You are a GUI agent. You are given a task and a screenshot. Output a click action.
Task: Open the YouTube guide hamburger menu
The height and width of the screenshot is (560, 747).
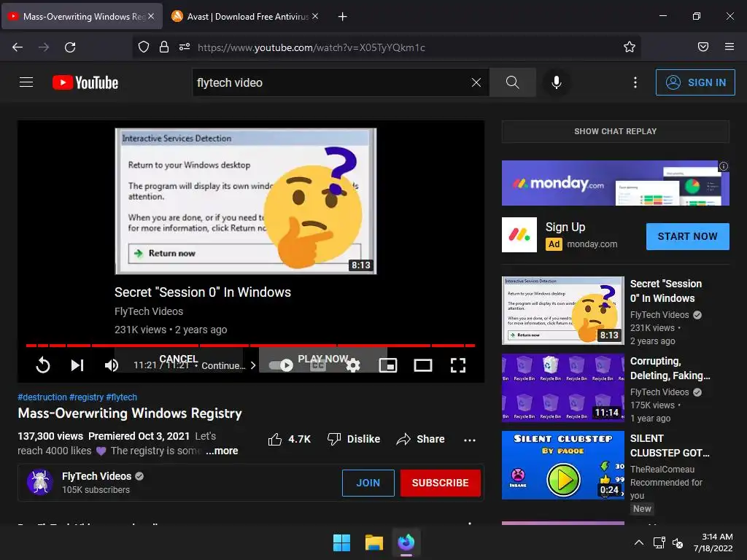pyautogui.click(x=26, y=82)
